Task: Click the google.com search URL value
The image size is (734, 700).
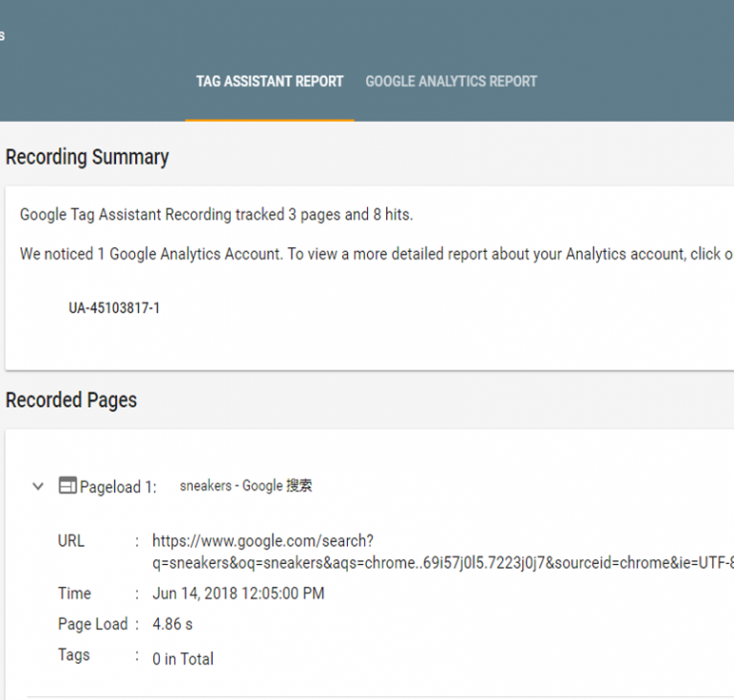Action: tap(263, 541)
